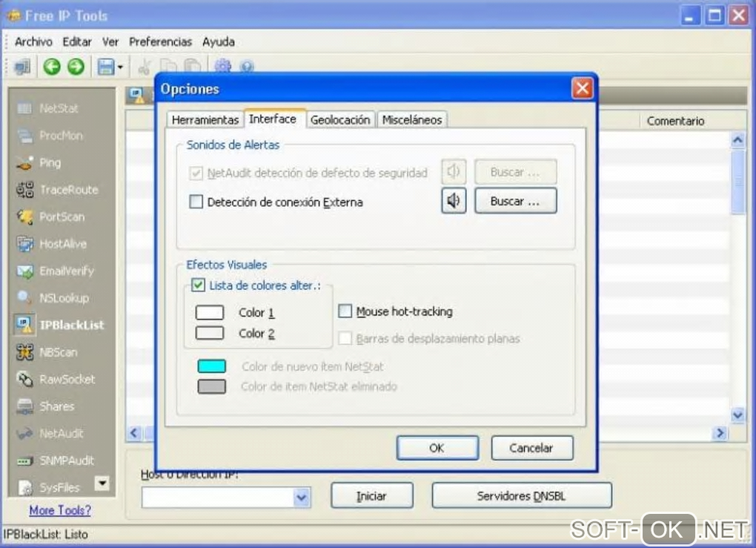The image size is (756, 548).
Task: Enable Mouse hot-tracking checkbox
Action: [345, 311]
